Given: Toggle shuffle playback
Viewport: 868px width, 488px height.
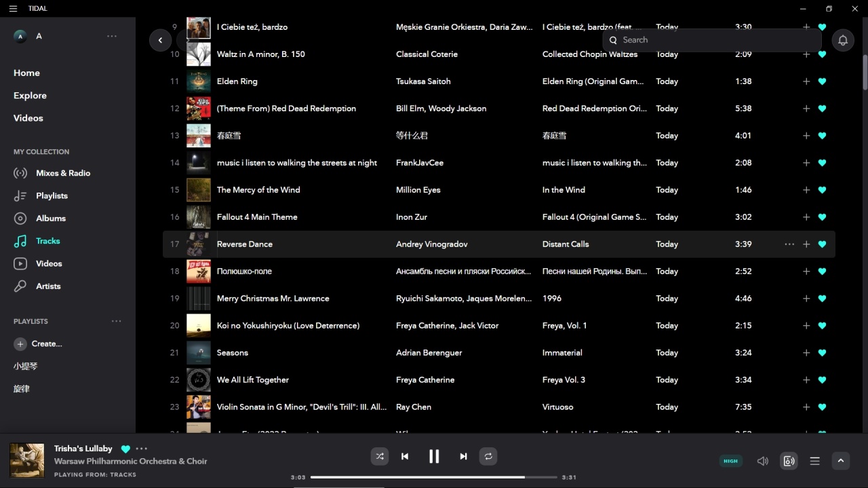Looking at the screenshot, I should pos(380,457).
